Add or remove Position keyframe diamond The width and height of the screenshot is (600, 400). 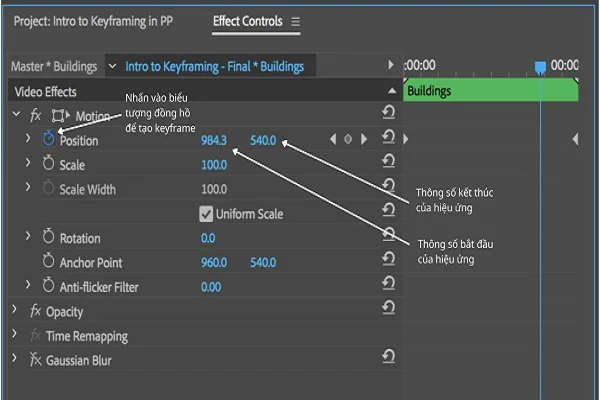pos(348,139)
